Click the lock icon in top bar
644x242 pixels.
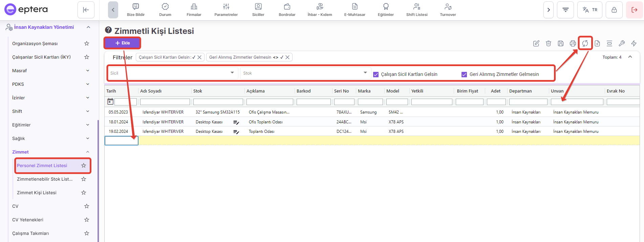(x=614, y=10)
